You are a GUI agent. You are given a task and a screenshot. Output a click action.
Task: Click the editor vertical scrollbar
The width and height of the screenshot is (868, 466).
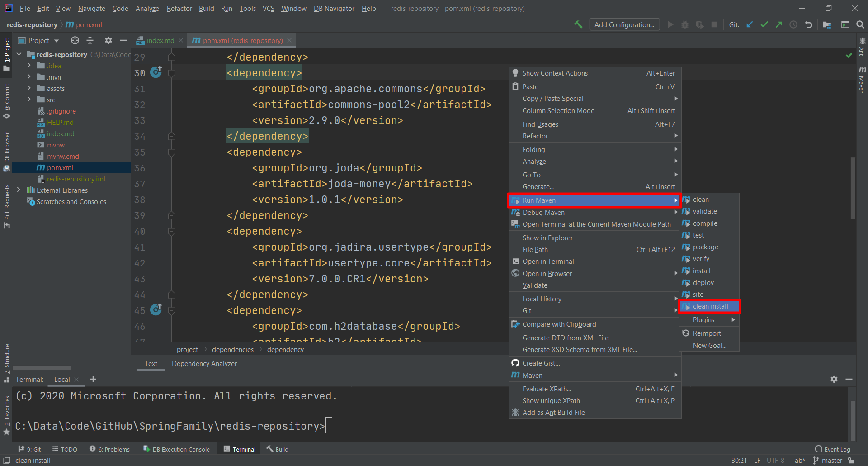[x=853, y=188]
